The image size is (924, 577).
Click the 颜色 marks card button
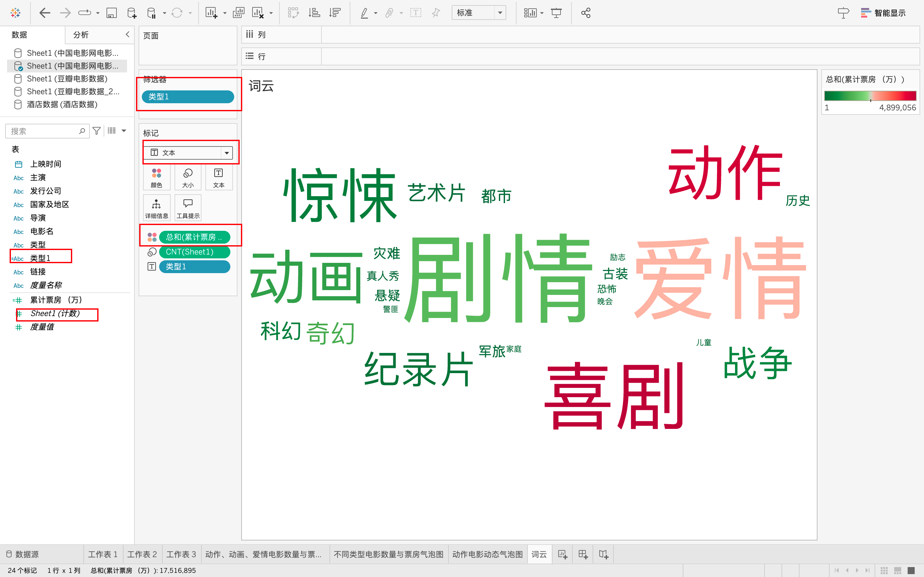coord(157,178)
